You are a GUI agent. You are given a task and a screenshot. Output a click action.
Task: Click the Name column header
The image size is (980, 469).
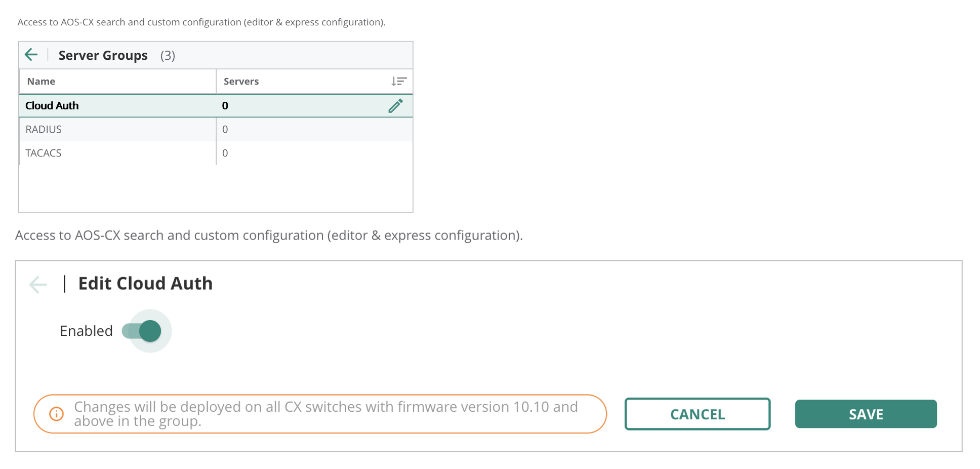coord(41,81)
